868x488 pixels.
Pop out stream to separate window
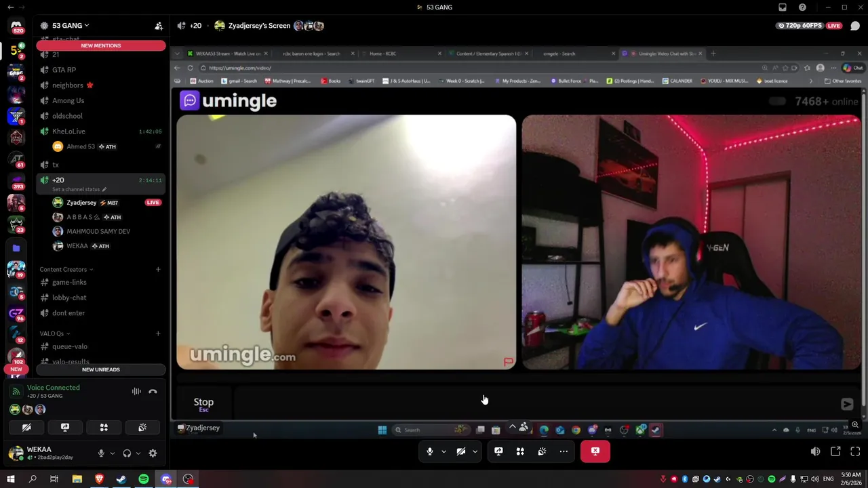(835, 451)
